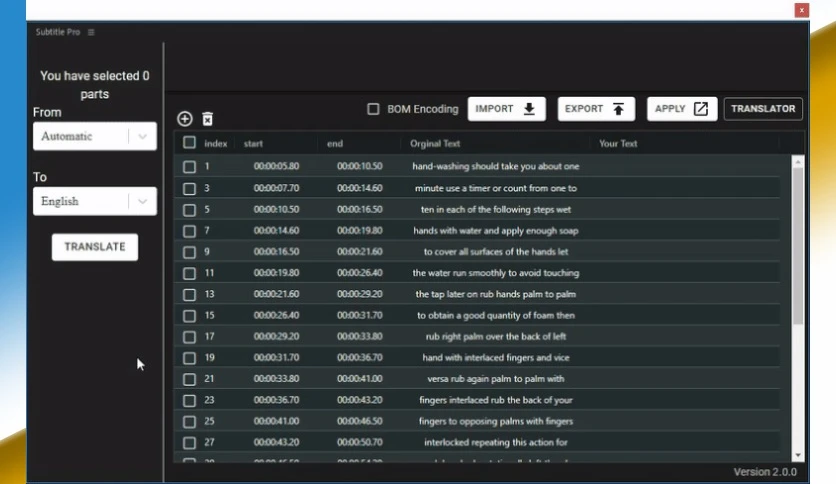Screen dimensions: 836x484
Task: Open the TRANSLATOR panel button
Action: [x=763, y=109]
